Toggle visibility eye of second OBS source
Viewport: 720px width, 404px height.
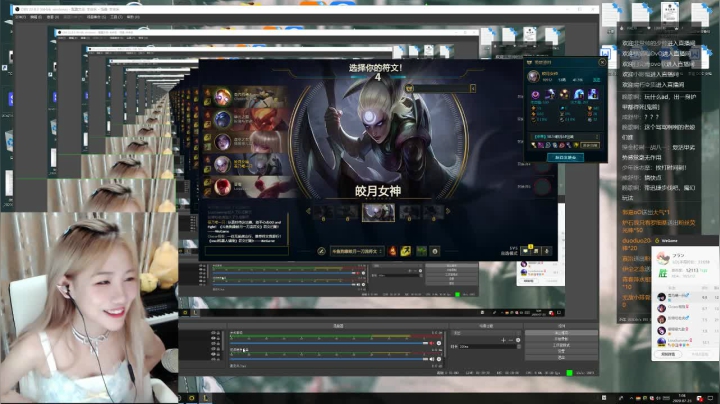(x=213, y=338)
